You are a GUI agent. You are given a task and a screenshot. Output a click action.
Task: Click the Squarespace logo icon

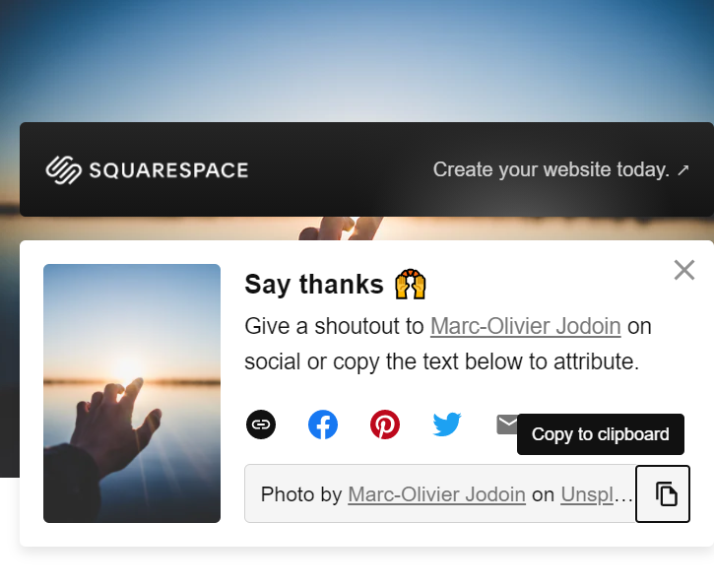[x=63, y=169]
